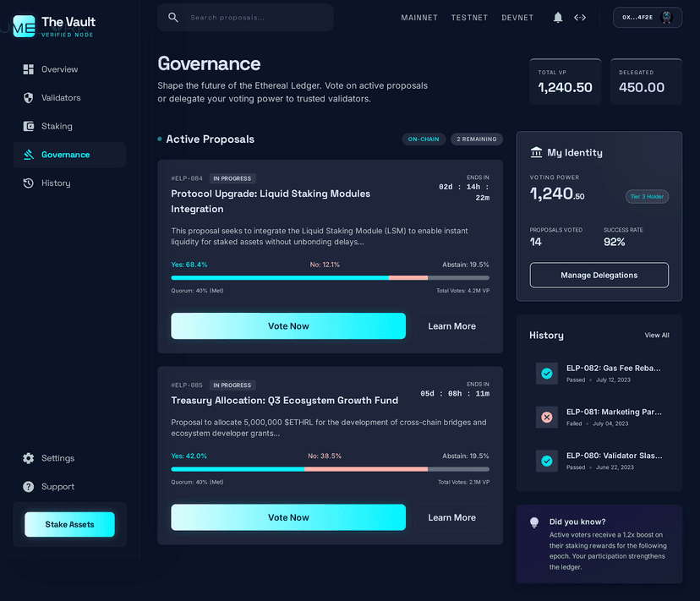Click the search magnifier icon
This screenshot has width=700, height=601.
[173, 18]
